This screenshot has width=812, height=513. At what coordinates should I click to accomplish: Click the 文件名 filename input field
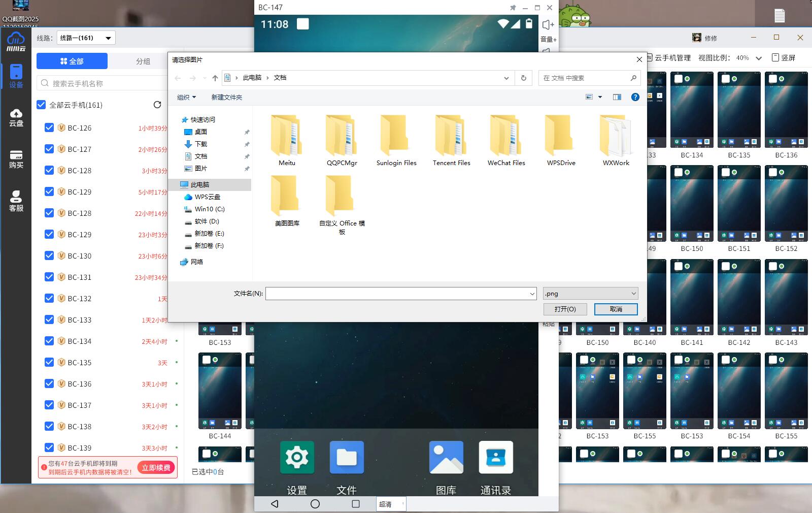pyautogui.click(x=397, y=294)
